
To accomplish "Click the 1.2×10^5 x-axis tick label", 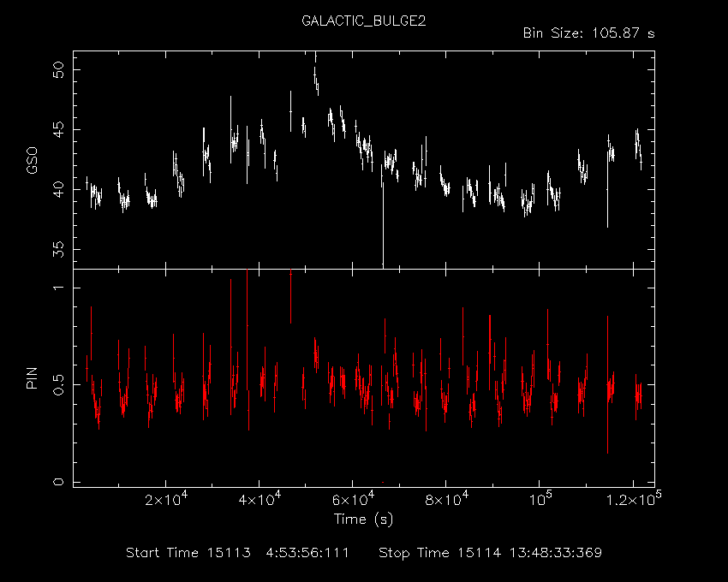I will (x=633, y=499).
